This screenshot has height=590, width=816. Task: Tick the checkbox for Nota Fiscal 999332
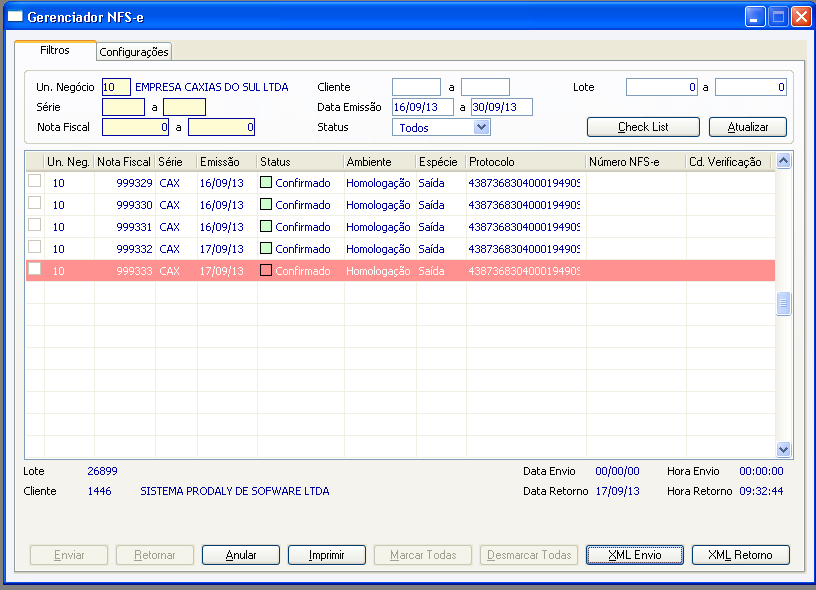click(x=34, y=247)
